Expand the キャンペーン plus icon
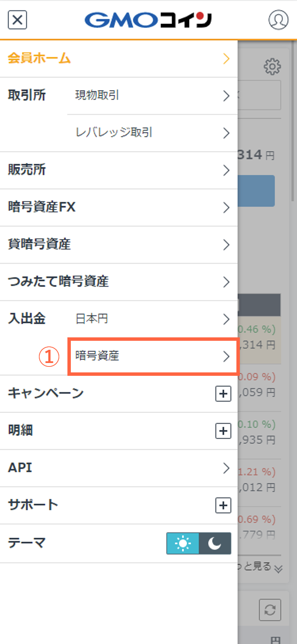This screenshot has height=644, width=297. pyautogui.click(x=223, y=394)
